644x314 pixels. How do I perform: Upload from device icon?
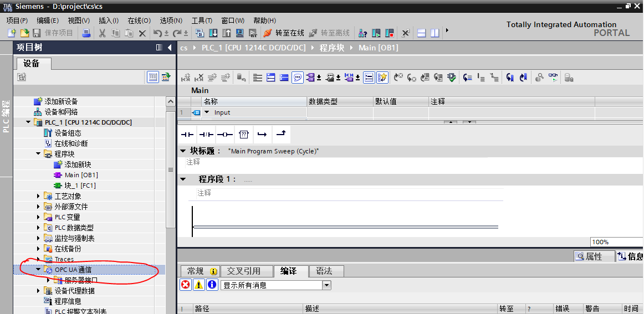coord(226,33)
